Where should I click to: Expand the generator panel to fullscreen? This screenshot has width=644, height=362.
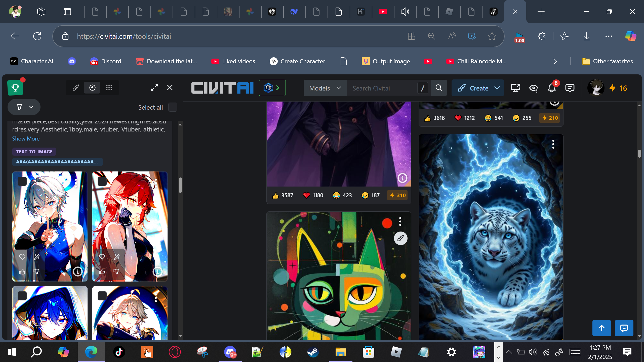click(x=154, y=87)
